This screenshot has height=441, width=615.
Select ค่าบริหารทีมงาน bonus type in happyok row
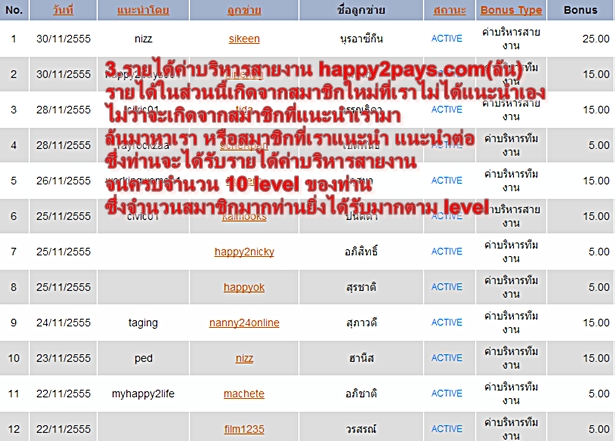(x=511, y=287)
